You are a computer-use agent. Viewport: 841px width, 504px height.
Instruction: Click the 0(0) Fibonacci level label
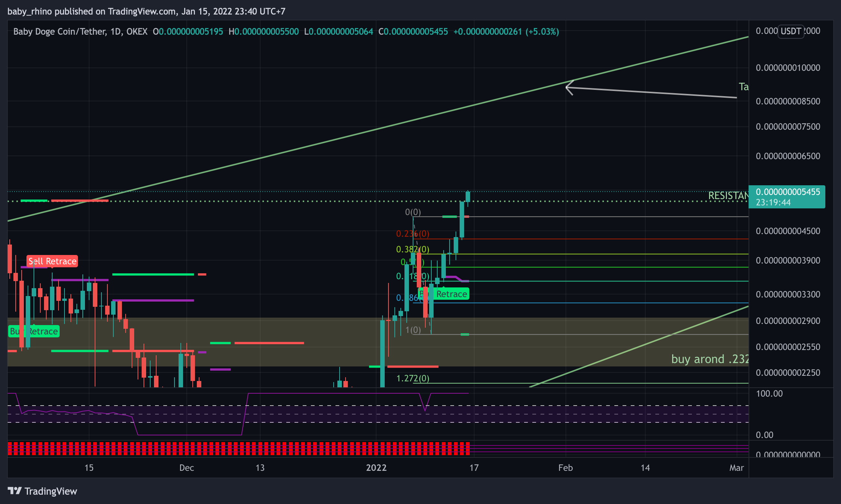point(413,212)
